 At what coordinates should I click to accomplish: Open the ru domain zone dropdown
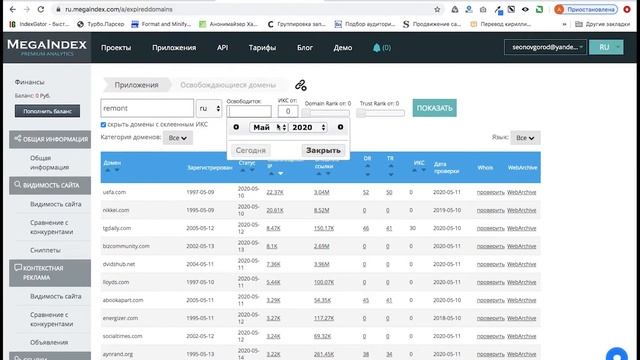point(209,108)
